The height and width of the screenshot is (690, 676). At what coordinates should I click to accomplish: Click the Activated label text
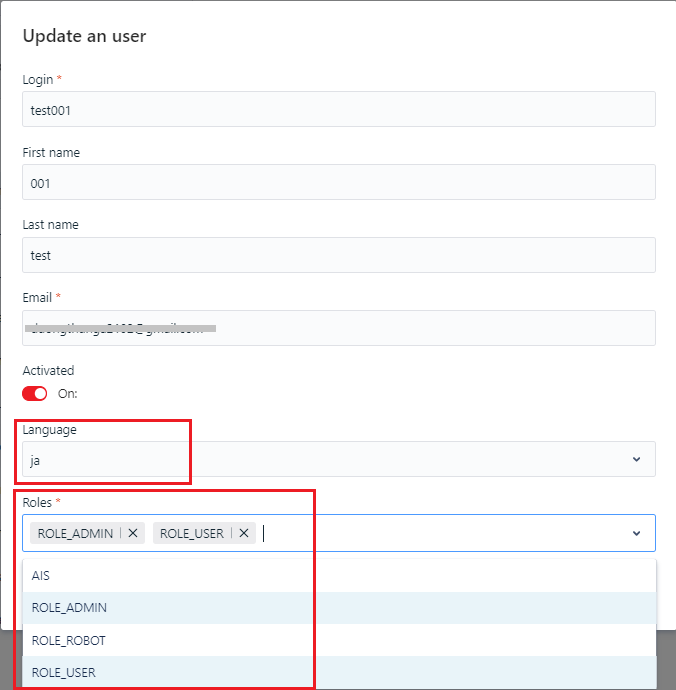click(x=48, y=371)
